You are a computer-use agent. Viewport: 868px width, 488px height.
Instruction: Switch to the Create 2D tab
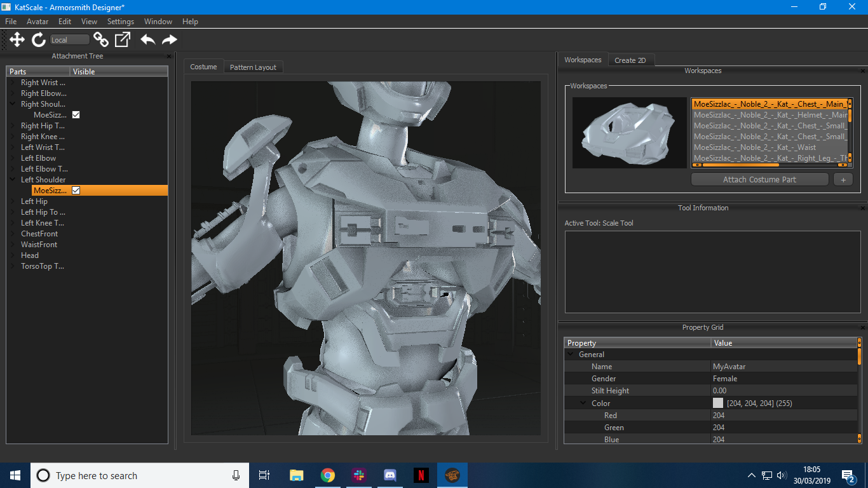tap(630, 60)
